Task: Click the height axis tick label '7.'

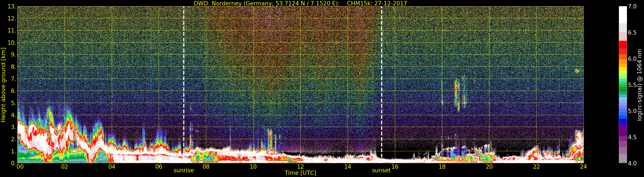Action: [x=14, y=79]
